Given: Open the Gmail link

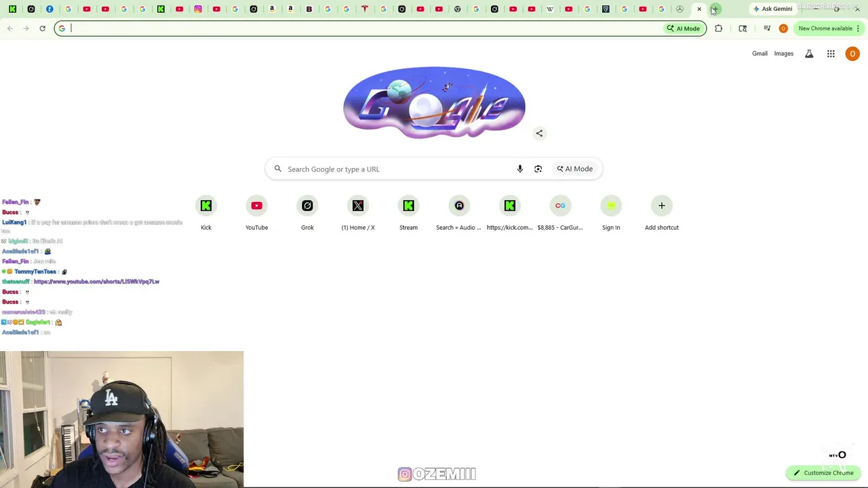Looking at the screenshot, I should click(x=759, y=54).
